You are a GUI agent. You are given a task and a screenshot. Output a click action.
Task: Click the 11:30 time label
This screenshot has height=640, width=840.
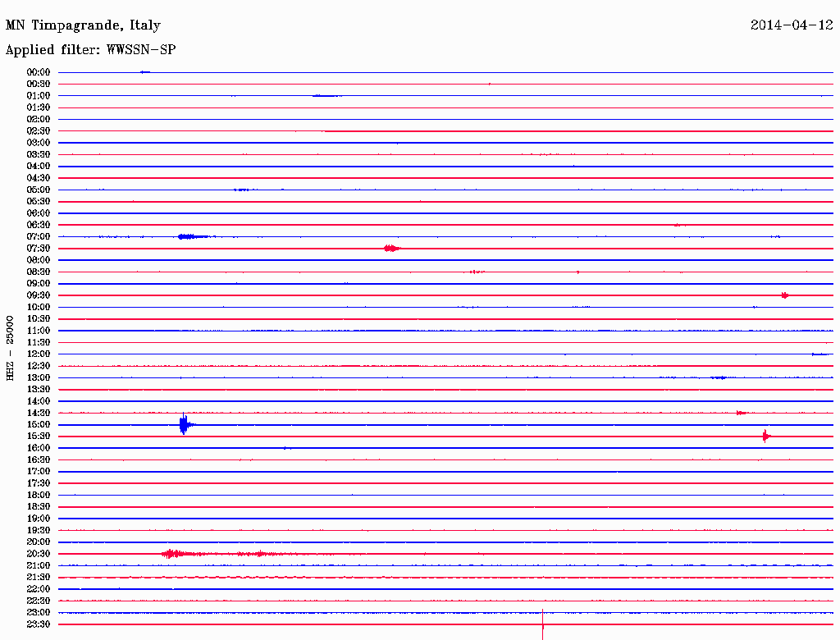39,342
